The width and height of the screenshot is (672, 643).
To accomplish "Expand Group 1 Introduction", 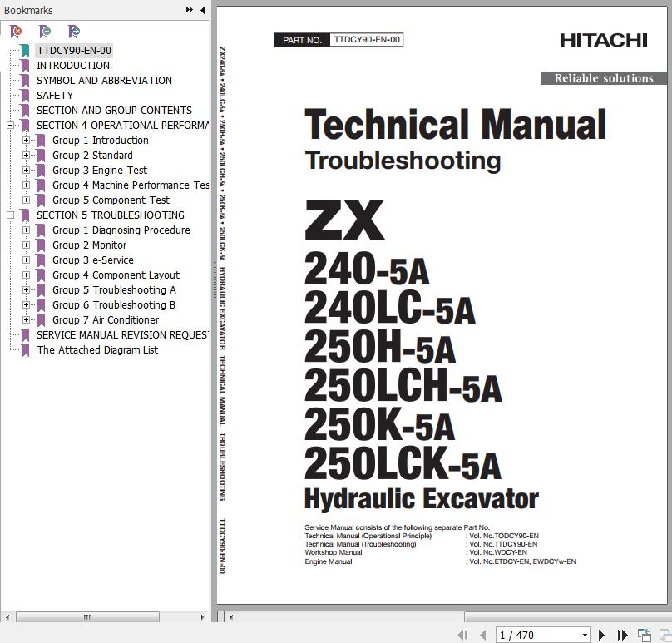I will 26,141.
